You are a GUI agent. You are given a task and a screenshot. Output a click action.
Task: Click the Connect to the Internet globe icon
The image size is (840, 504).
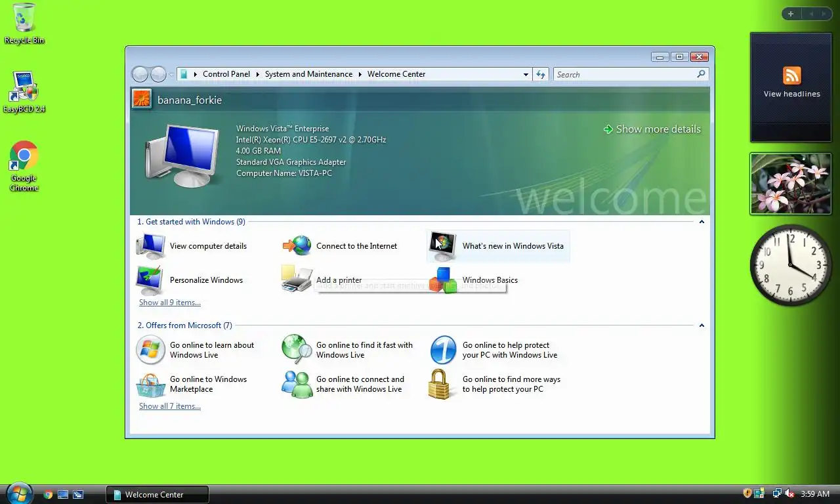[x=297, y=246]
